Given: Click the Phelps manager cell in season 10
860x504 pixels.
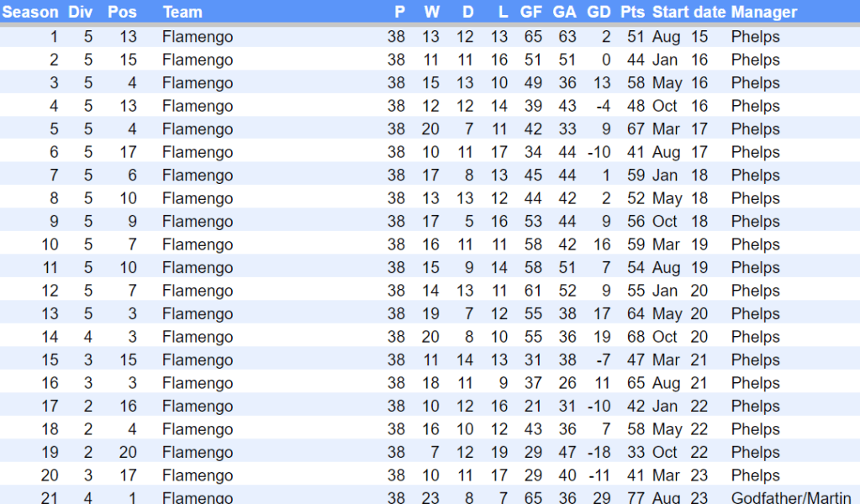Looking at the screenshot, I should point(755,244).
